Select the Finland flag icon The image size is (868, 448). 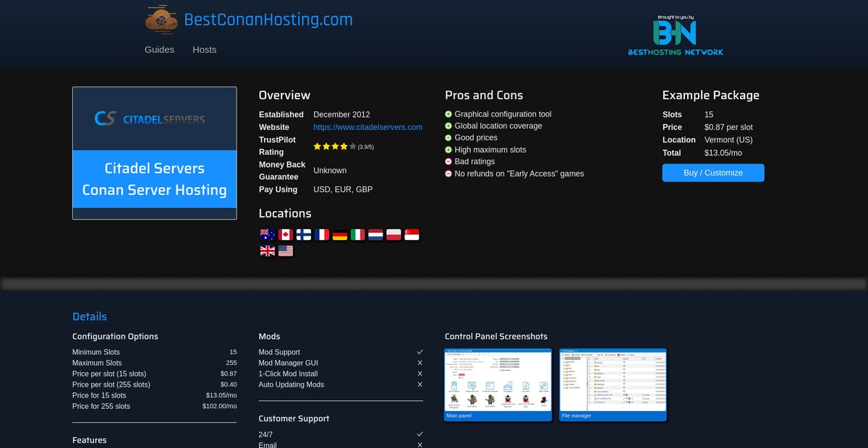tap(304, 235)
